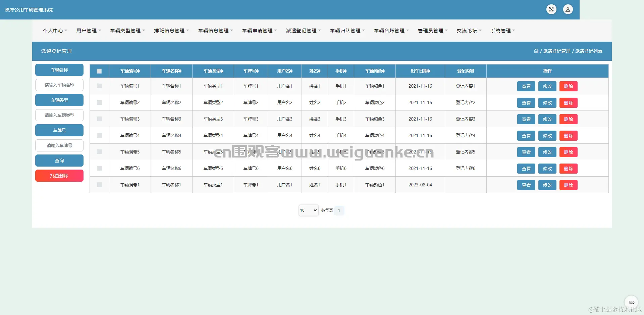View details with 查看 for 登记内容1 row

526,86
